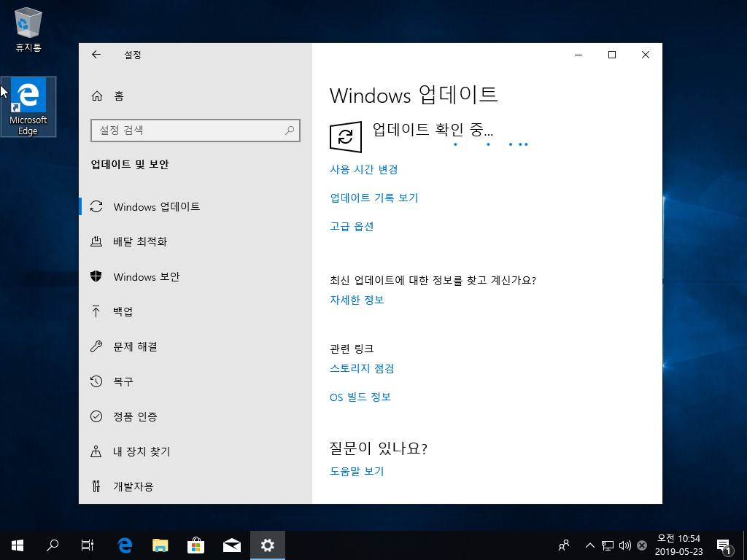The height and width of the screenshot is (560, 747).
Task: Select Windows 업데이트 in the sidebar
Action: click(x=196, y=206)
